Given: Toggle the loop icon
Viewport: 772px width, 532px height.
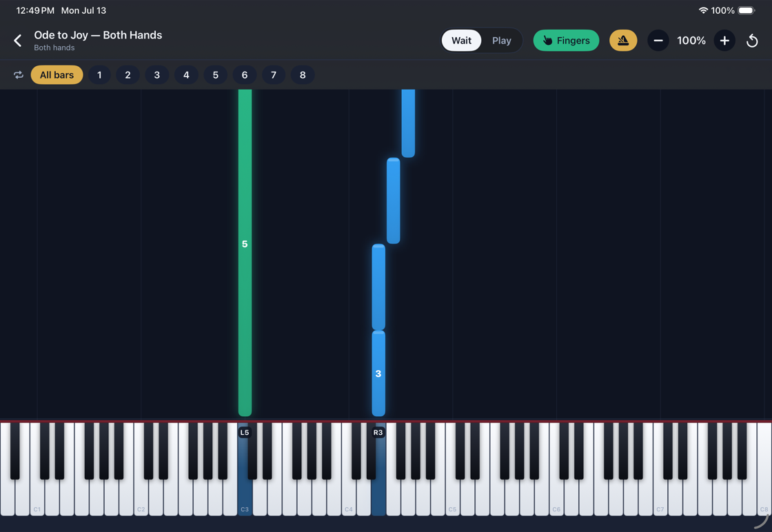Looking at the screenshot, I should 19,75.
